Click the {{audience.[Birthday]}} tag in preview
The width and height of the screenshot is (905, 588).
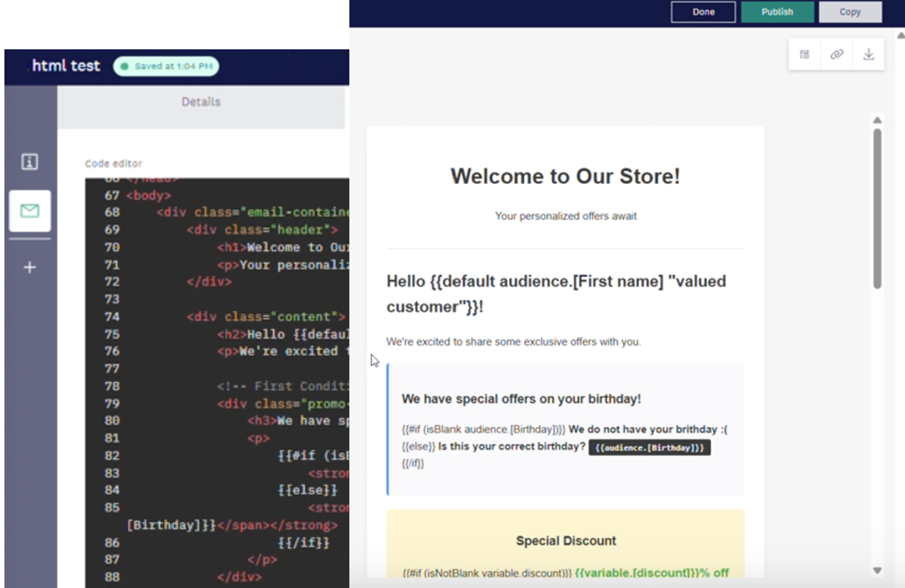(x=649, y=448)
